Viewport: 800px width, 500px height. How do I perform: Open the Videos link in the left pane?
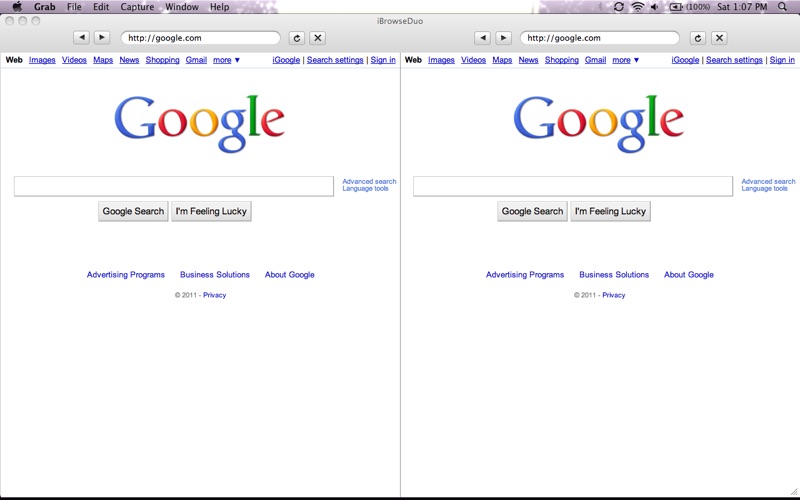click(74, 60)
